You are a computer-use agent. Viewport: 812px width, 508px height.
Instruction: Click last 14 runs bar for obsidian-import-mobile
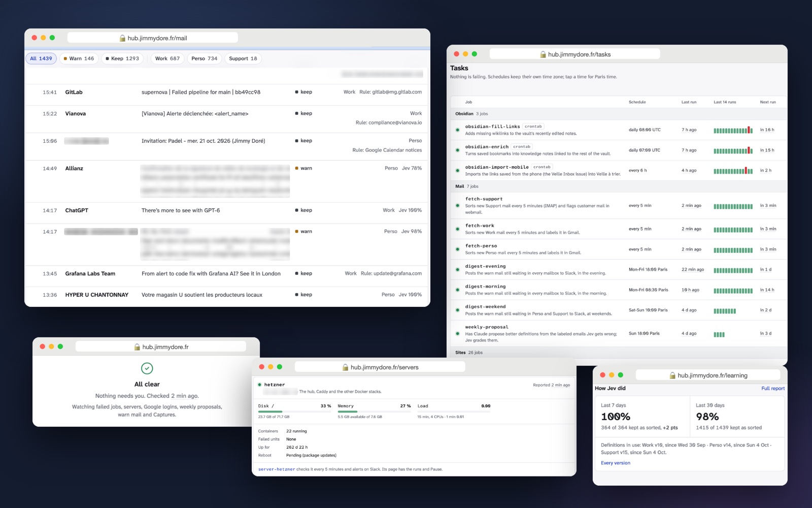tap(733, 171)
